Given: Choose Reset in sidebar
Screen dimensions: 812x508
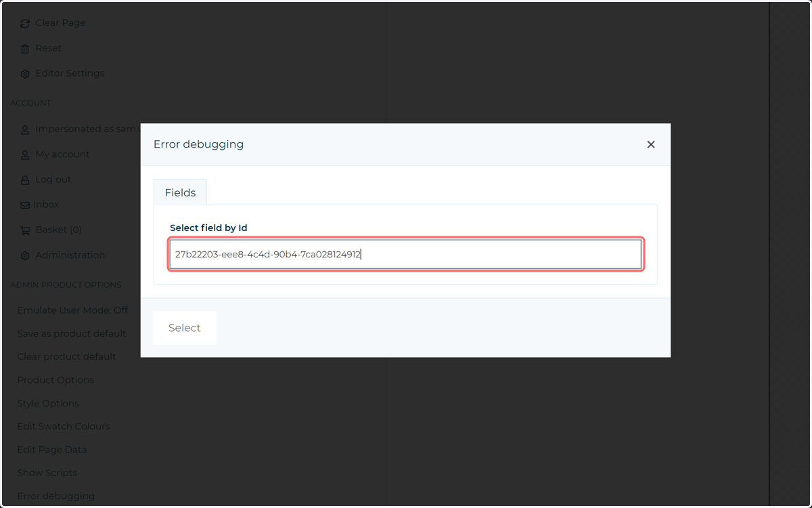Looking at the screenshot, I should 48,48.
